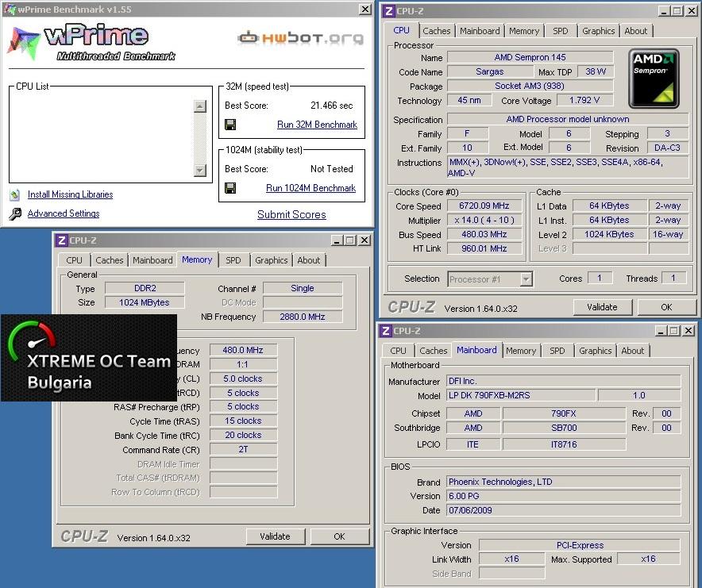Image resolution: width=702 pixels, height=588 pixels.
Task: Select SPD tab in the Memory CPU-Z window
Action: [233, 260]
